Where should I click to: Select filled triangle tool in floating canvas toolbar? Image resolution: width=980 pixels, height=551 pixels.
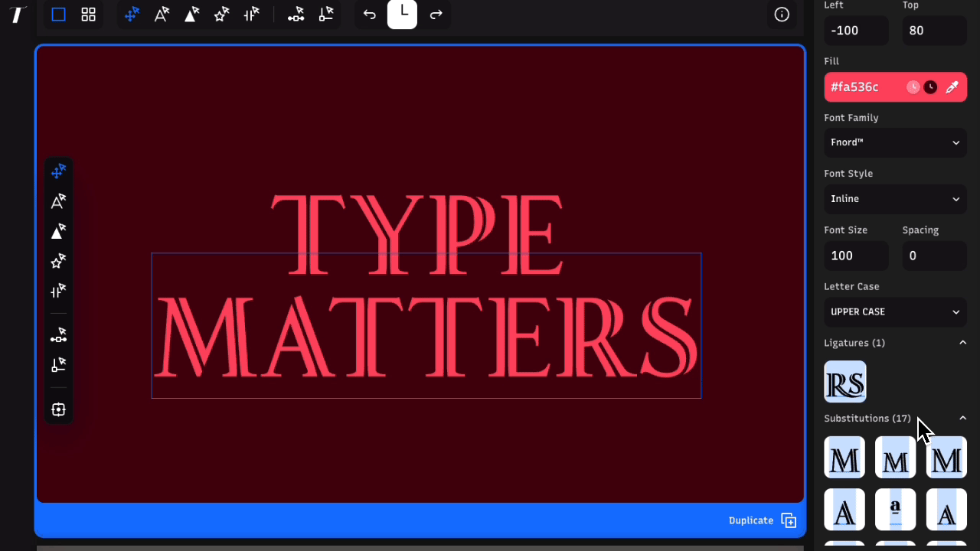[x=58, y=231]
